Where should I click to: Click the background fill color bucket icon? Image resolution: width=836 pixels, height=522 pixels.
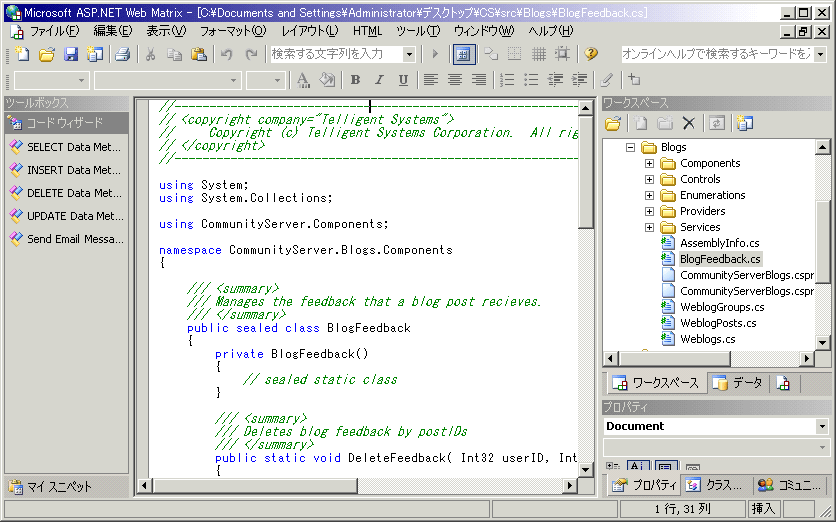(327, 80)
